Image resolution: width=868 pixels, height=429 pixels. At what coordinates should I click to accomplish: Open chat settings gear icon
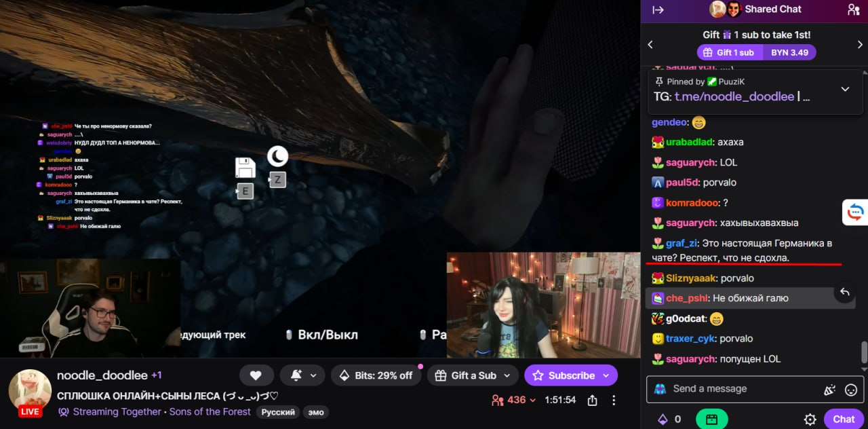(810, 419)
